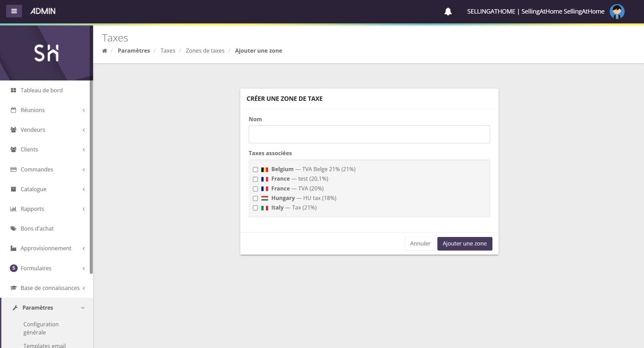Check the France TVA (20%) checkbox
Screen dimensions: 644x348
[255, 189]
